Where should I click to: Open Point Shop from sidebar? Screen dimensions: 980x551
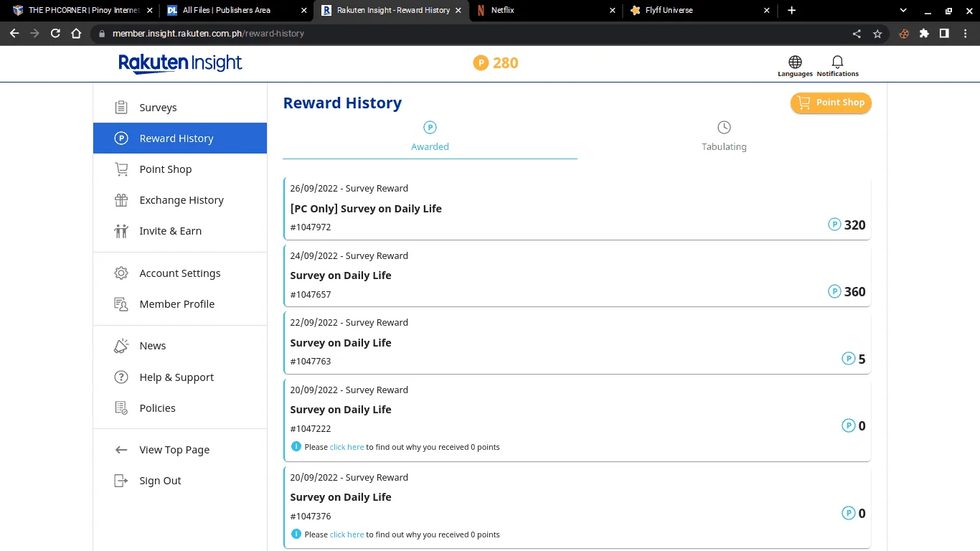[179, 169]
